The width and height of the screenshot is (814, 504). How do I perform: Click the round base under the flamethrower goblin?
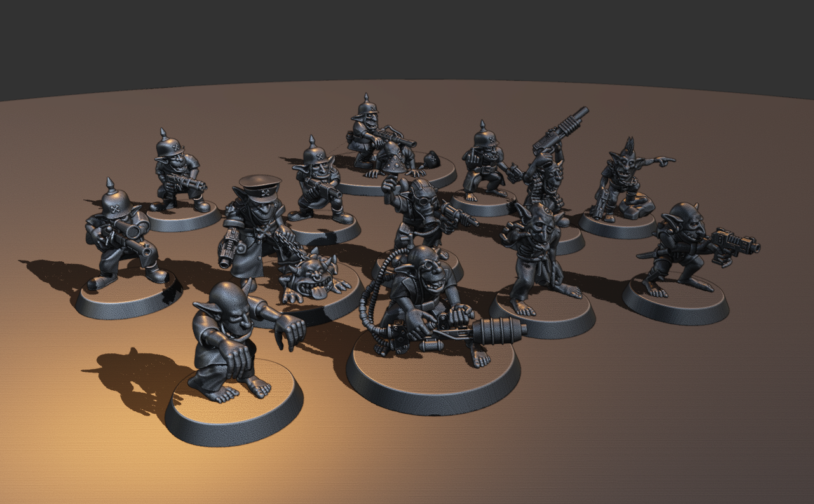pos(432,381)
